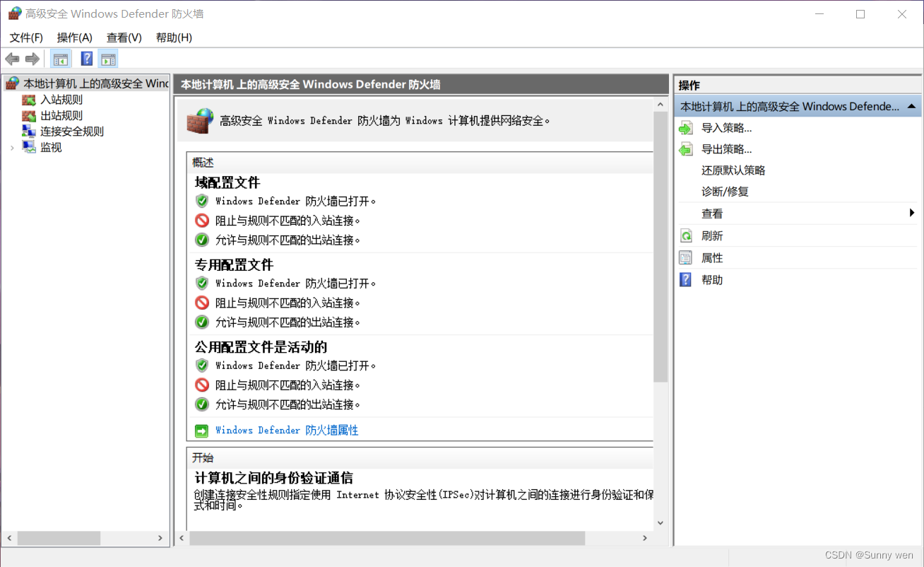Click the 刷新 icon in the action pane
Image resolution: width=924 pixels, height=567 pixels.
tap(686, 235)
